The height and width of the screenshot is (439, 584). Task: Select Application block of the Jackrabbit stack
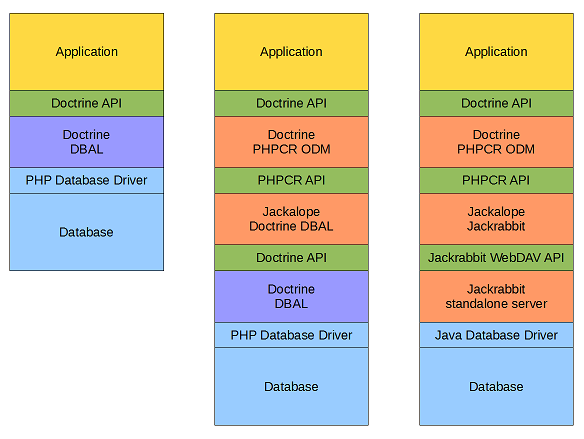click(x=496, y=52)
